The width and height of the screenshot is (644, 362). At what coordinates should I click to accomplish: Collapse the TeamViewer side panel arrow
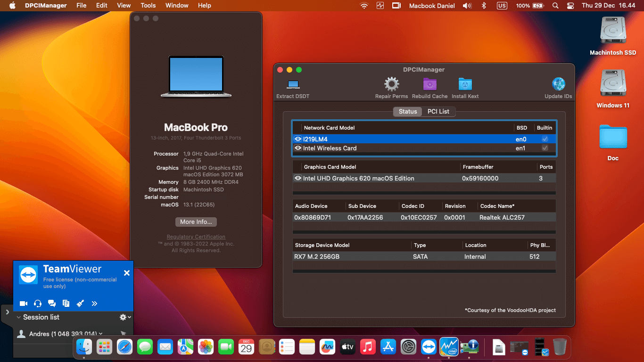[7, 312]
